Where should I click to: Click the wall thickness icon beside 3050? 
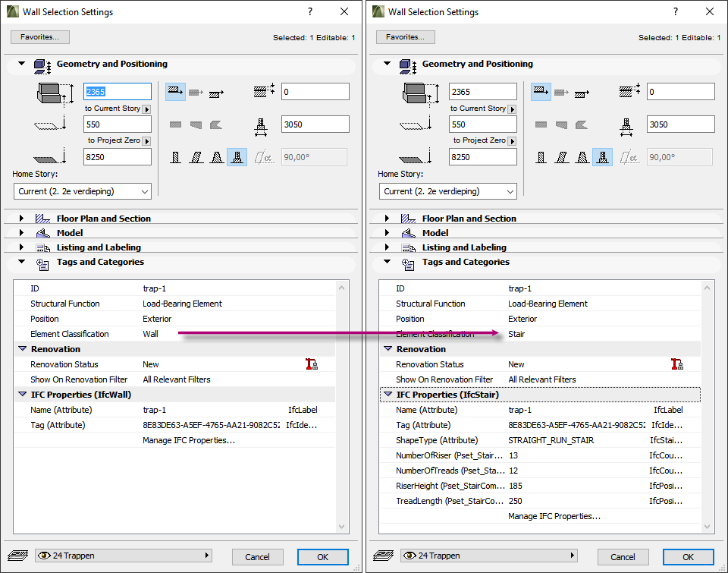click(262, 126)
